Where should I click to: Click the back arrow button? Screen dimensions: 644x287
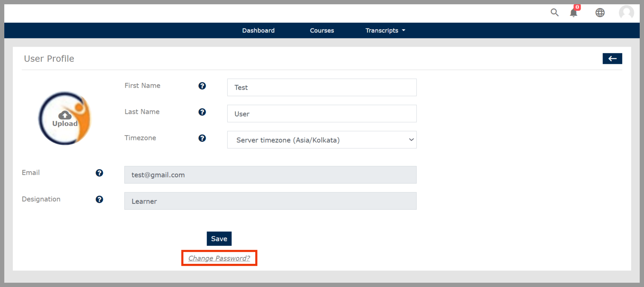pos(612,59)
